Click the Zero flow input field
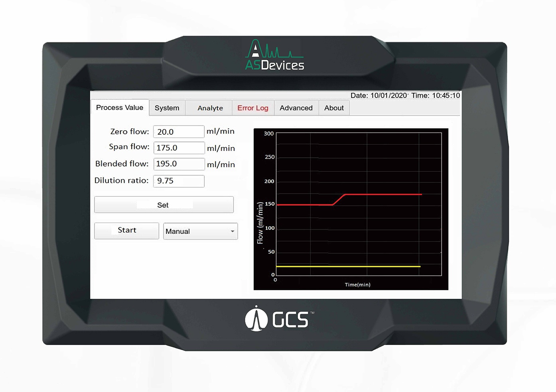Screen dimensions: 556x392 click(179, 132)
